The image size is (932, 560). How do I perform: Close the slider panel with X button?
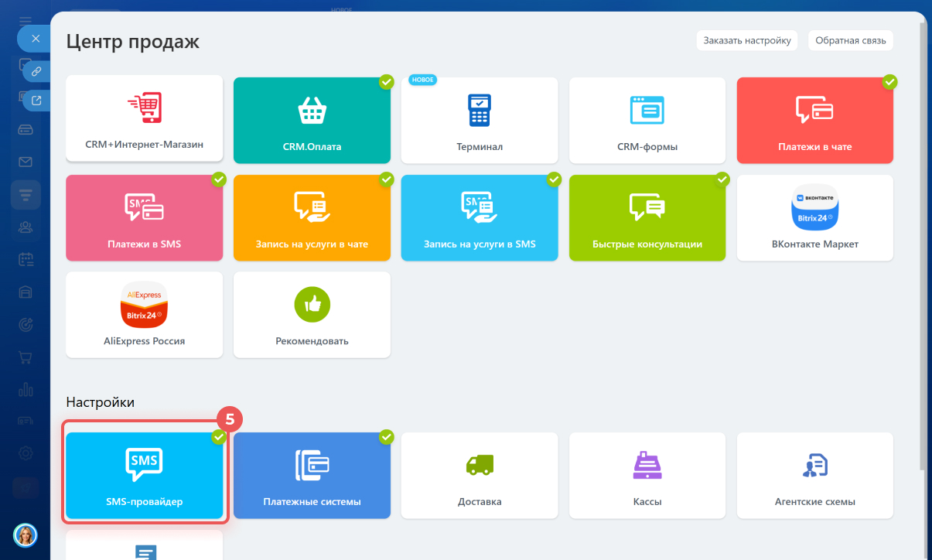pos(34,38)
